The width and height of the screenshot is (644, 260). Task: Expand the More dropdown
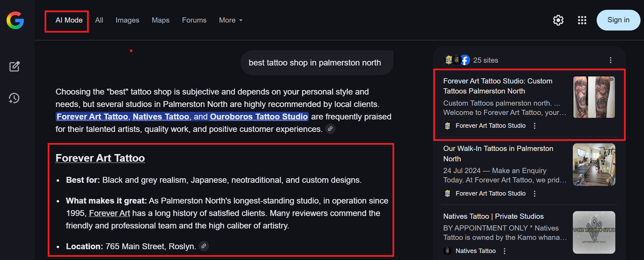[x=231, y=20]
